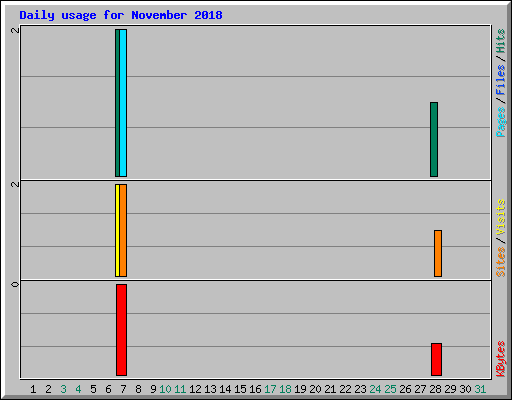The image size is (512, 400).
Task: Click the yellow Visits bar on day 7
Action: [x=117, y=230]
